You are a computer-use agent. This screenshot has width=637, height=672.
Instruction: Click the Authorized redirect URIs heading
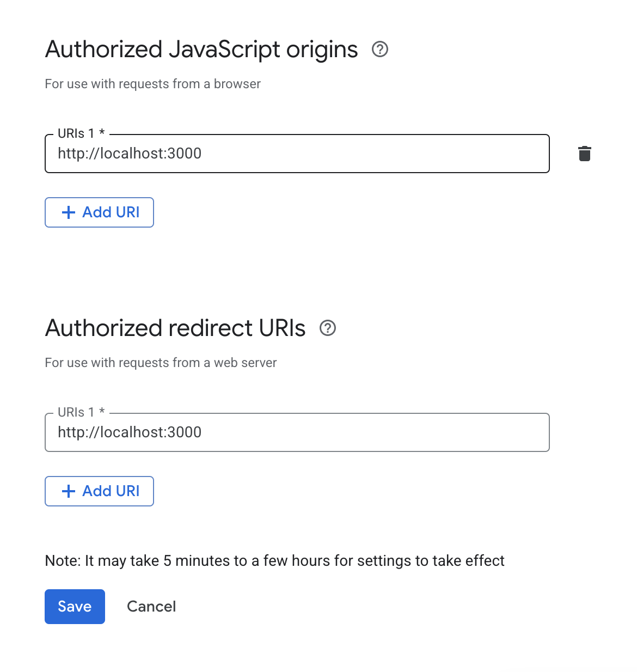(175, 328)
